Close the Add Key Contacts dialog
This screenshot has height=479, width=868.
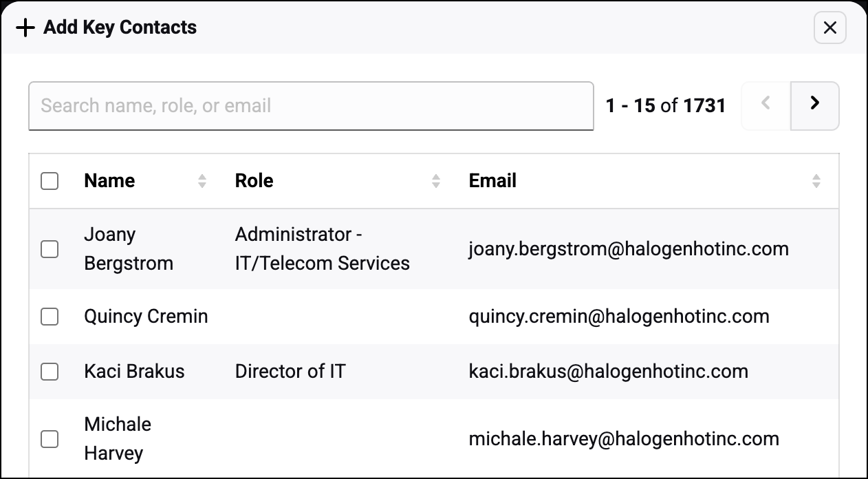click(830, 28)
